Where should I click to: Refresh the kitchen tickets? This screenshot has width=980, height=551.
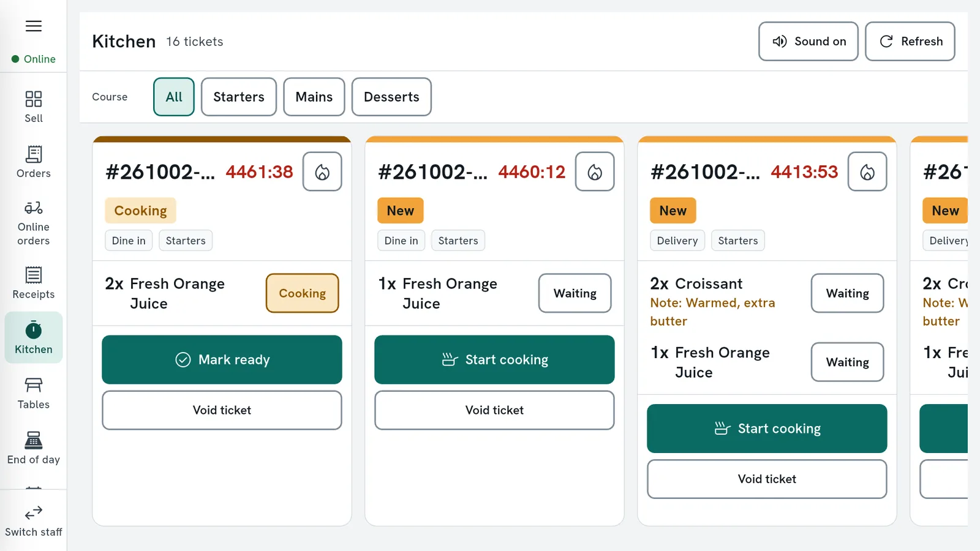tap(910, 42)
